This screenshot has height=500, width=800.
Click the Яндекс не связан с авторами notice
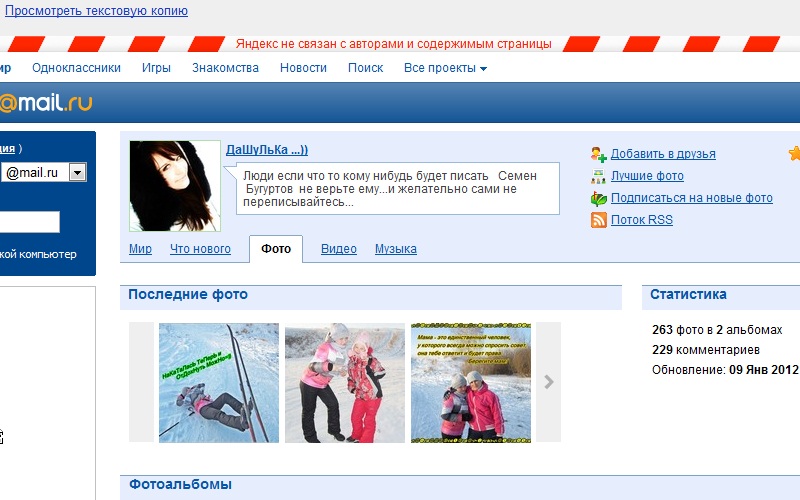393,44
